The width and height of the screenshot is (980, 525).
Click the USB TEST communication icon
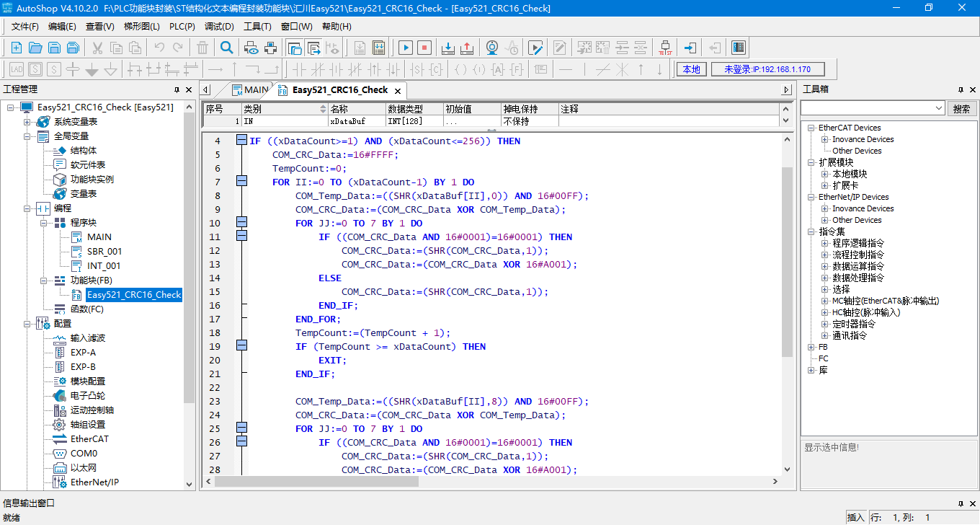pos(665,48)
